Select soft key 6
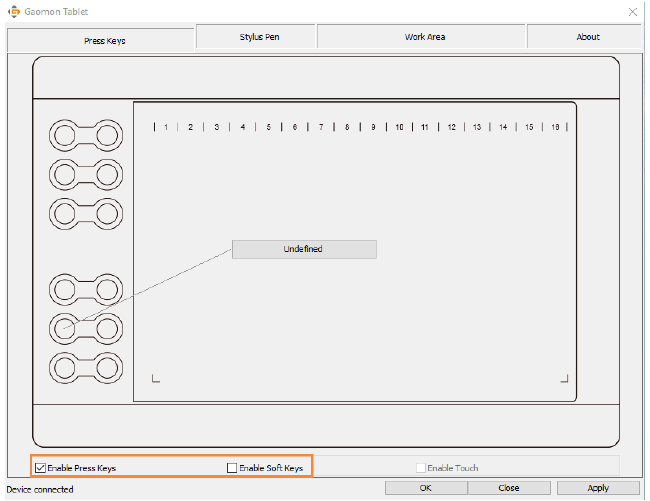The height and width of the screenshot is (501, 650). pyautogui.click(x=295, y=127)
